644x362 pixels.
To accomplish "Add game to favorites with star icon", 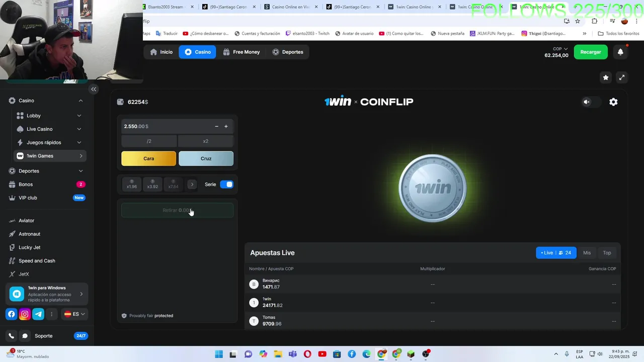I will (x=606, y=77).
